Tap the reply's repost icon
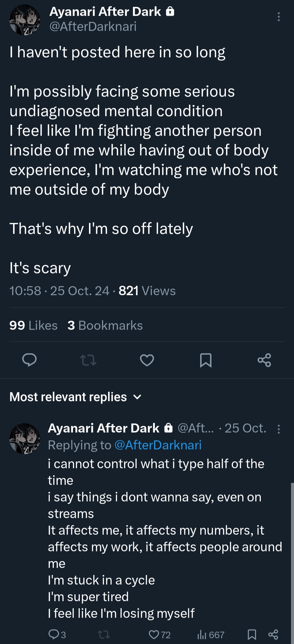Image resolution: width=294 pixels, height=644 pixels. coord(104,634)
